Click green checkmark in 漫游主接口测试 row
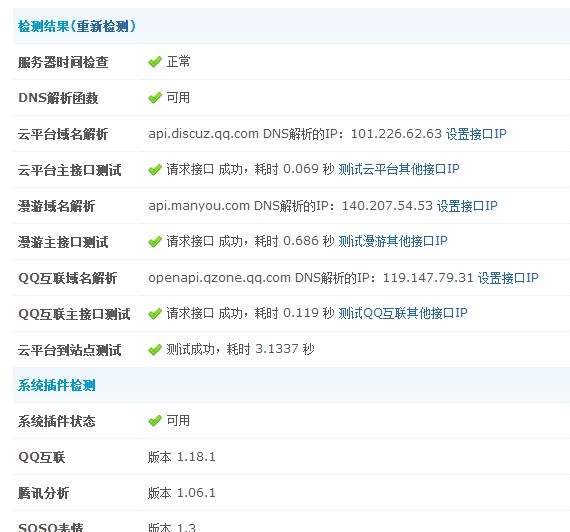The image size is (570, 532). (155, 241)
